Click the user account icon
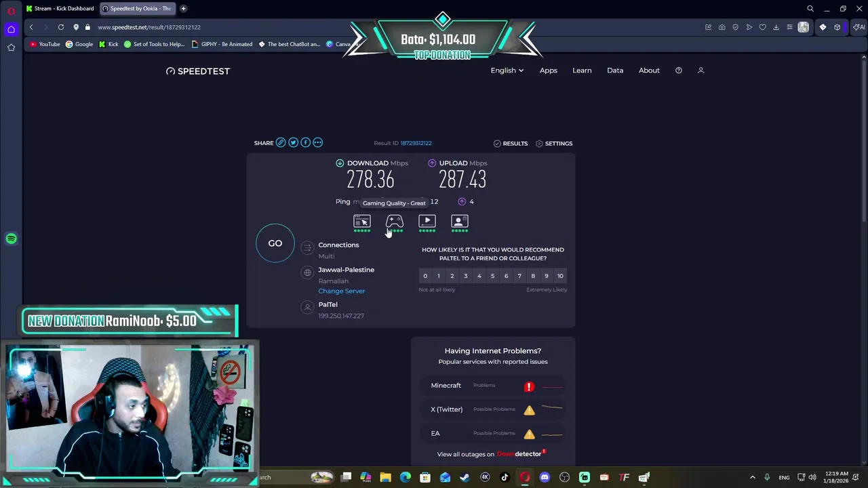This screenshot has width=868, height=488. coord(701,70)
